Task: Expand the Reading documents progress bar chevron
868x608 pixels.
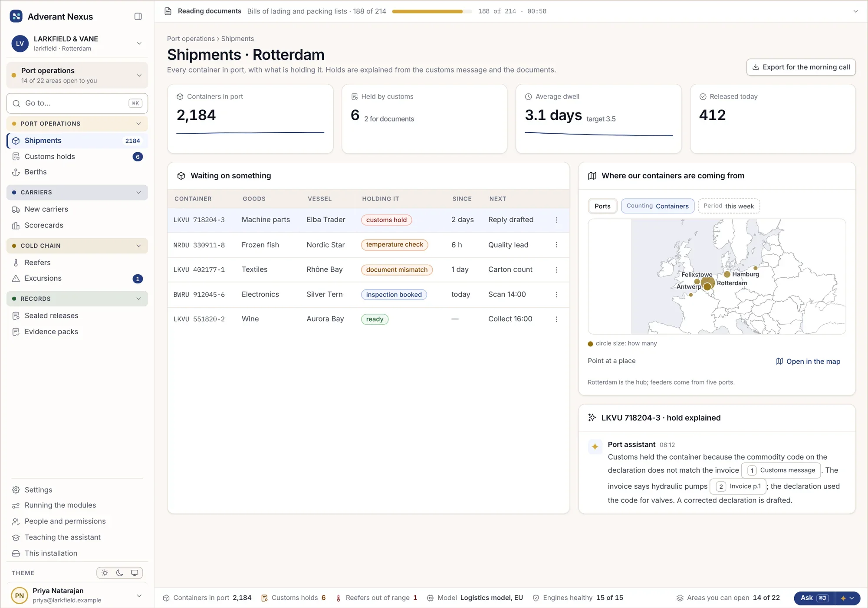Action: point(855,11)
